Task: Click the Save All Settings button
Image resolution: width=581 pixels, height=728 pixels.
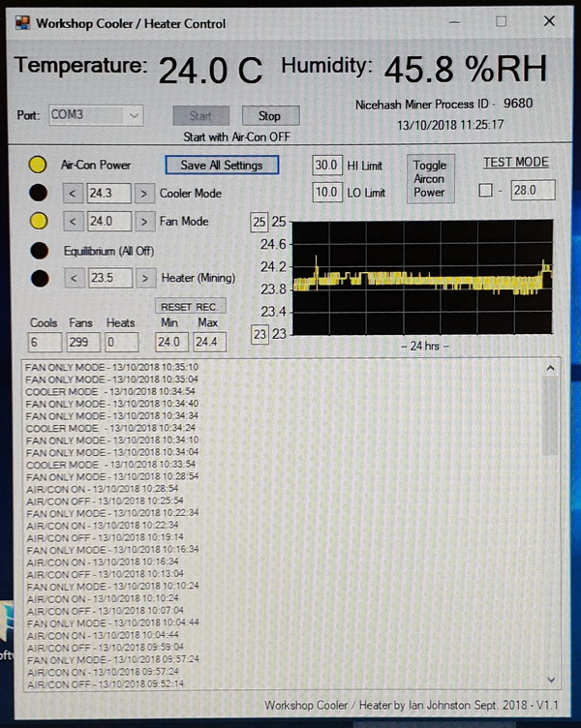Action: tap(221, 166)
